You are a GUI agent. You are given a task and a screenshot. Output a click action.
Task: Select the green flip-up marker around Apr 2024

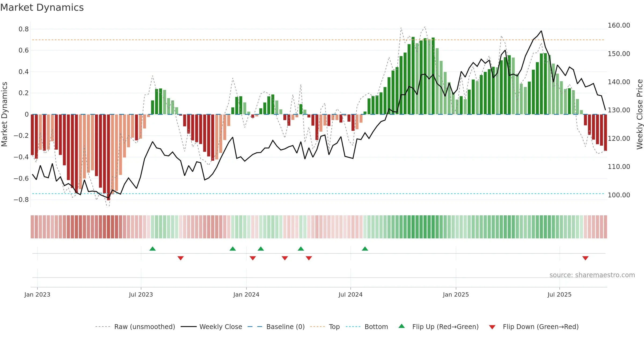click(x=301, y=249)
